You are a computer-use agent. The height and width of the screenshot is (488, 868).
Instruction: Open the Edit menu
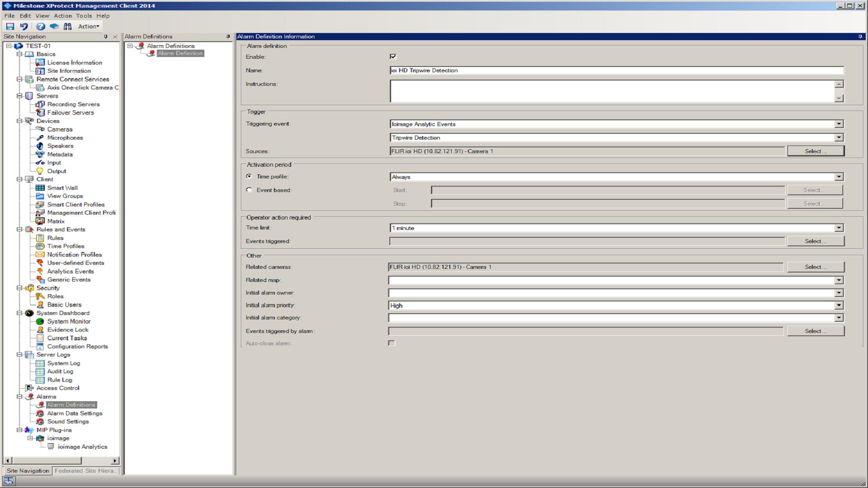pos(25,16)
